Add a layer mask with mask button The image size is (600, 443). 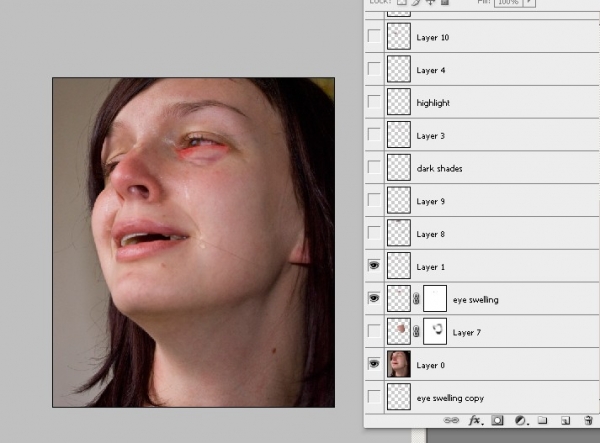point(497,420)
